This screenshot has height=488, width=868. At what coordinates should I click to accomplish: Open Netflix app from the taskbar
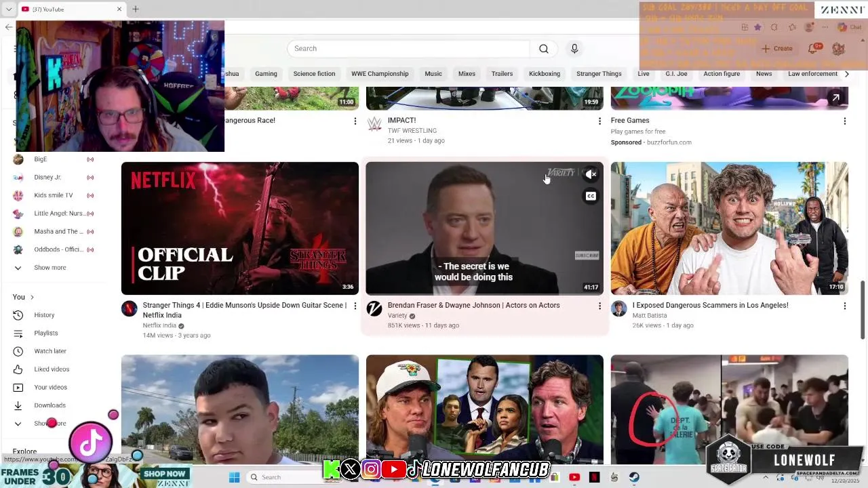click(x=595, y=477)
